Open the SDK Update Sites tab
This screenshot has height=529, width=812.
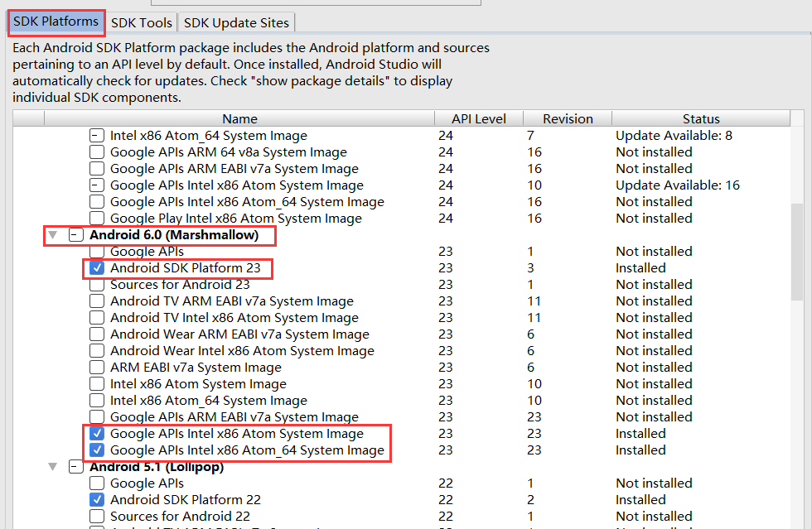pyautogui.click(x=236, y=23)
